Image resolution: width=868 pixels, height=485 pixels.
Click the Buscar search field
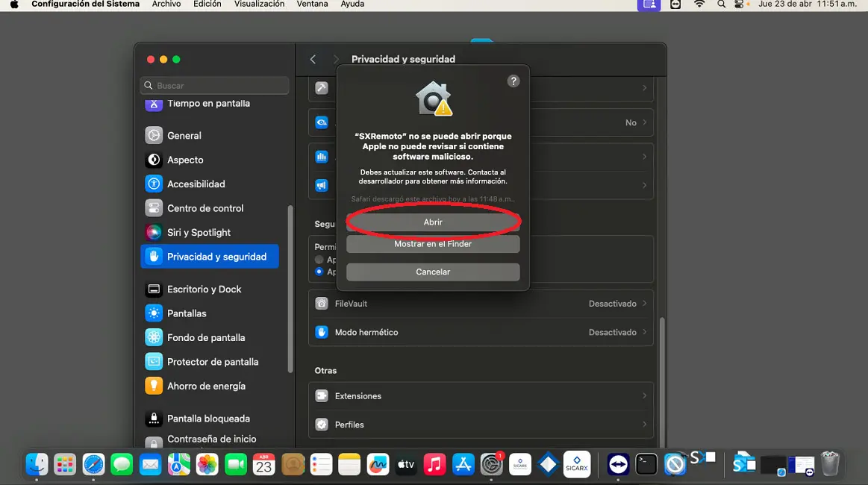click(215, 85)
